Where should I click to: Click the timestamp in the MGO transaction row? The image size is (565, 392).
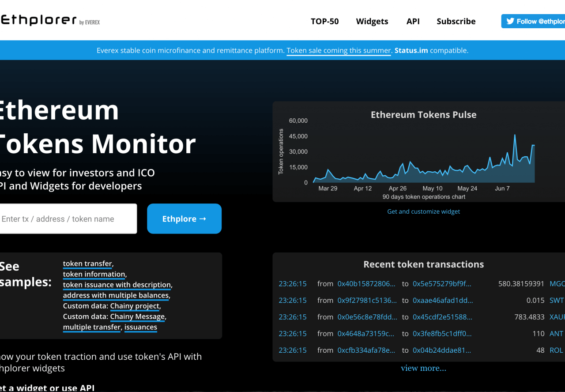pos(293,283)
